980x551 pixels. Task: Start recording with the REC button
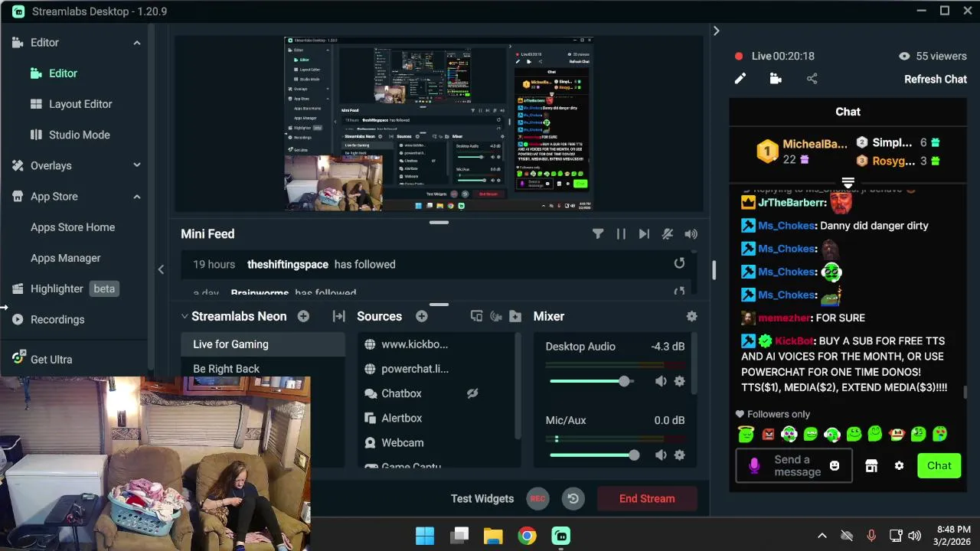[x=537, y=498]
